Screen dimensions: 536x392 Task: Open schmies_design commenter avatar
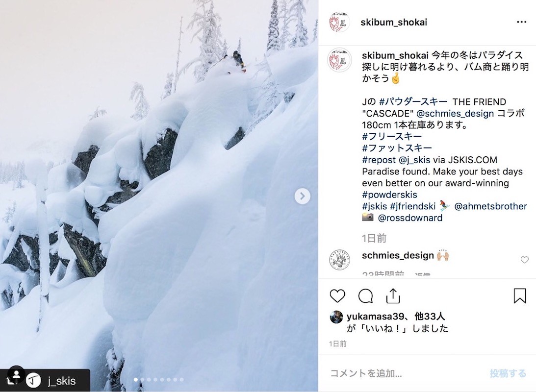(339, 260)
